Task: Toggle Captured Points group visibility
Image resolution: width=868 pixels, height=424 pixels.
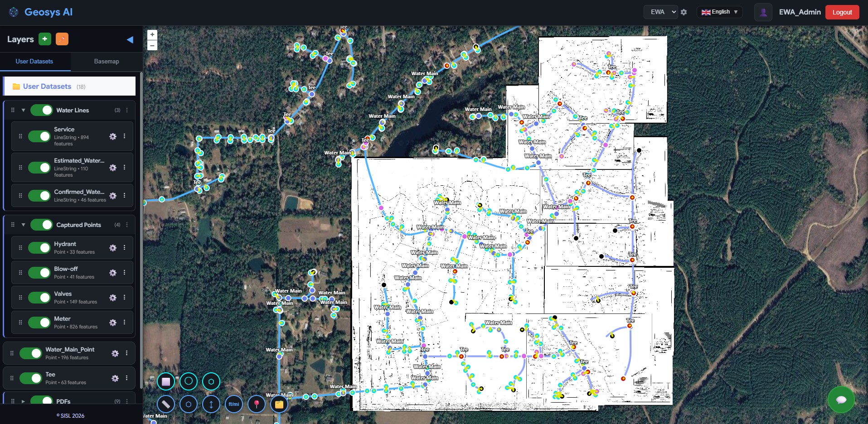Action: [42, 225]
